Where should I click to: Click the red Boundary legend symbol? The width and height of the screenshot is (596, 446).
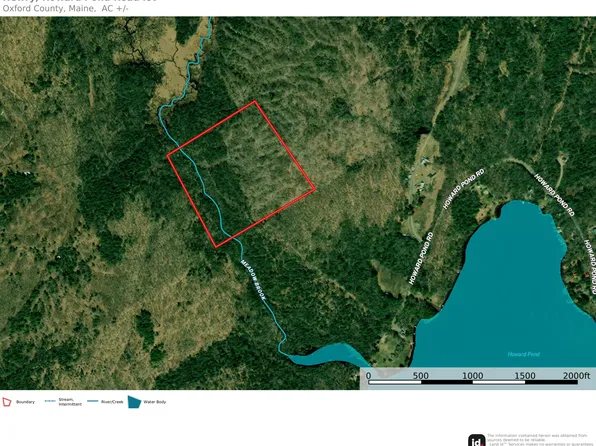(7, 402)
